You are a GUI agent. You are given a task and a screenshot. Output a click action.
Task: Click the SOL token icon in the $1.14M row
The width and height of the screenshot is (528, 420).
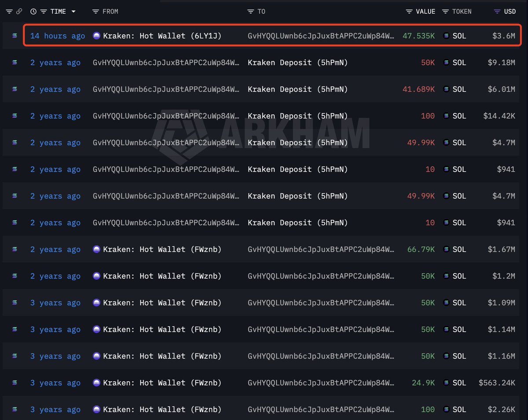(x=446, y=329)
